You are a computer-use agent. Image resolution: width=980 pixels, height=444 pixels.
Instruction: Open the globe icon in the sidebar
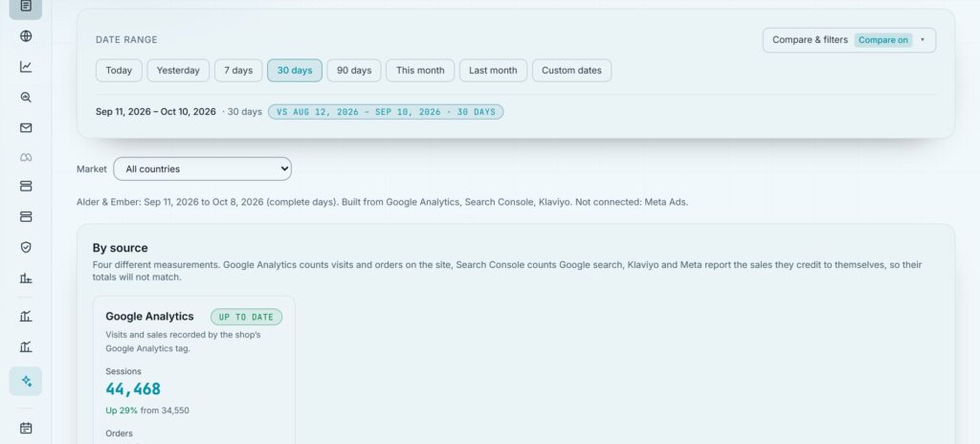coord(26,36)
